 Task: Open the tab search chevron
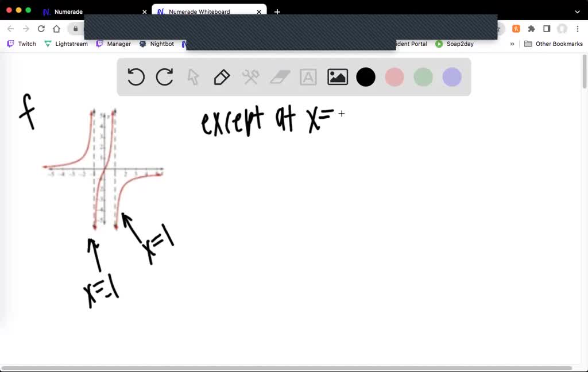click(577, 11)
